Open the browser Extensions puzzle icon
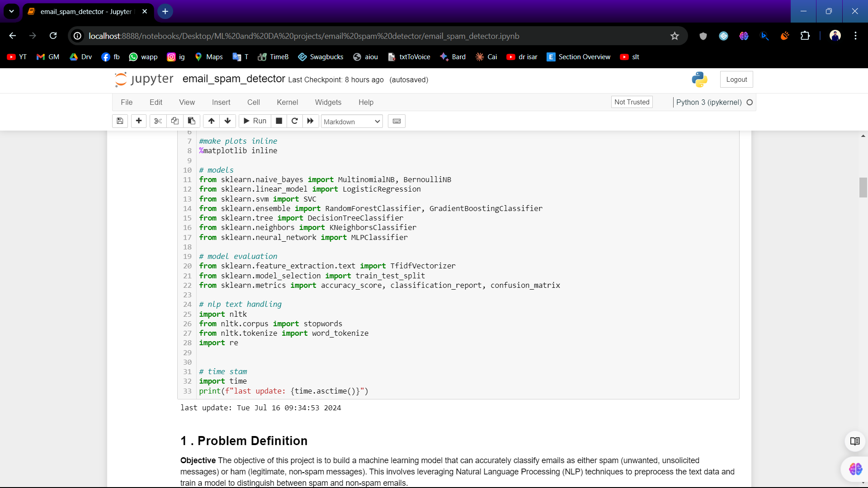868x488 pixels. click(805, 36)
